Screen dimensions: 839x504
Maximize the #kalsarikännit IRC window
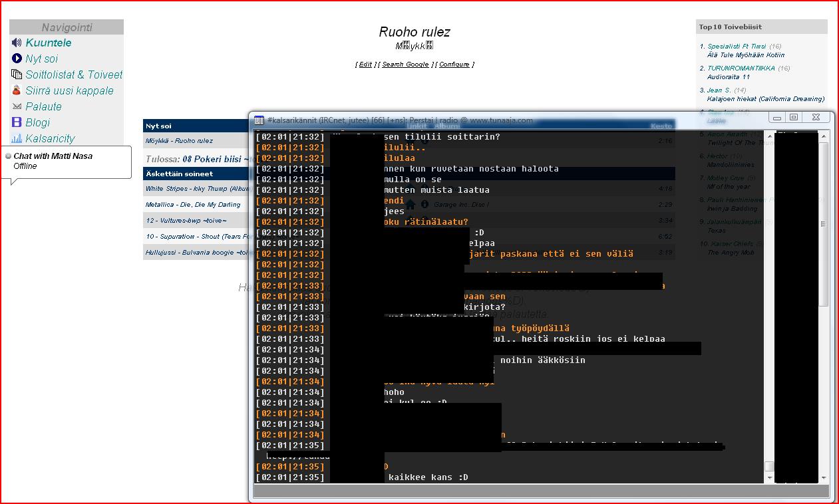coord(794,118)
